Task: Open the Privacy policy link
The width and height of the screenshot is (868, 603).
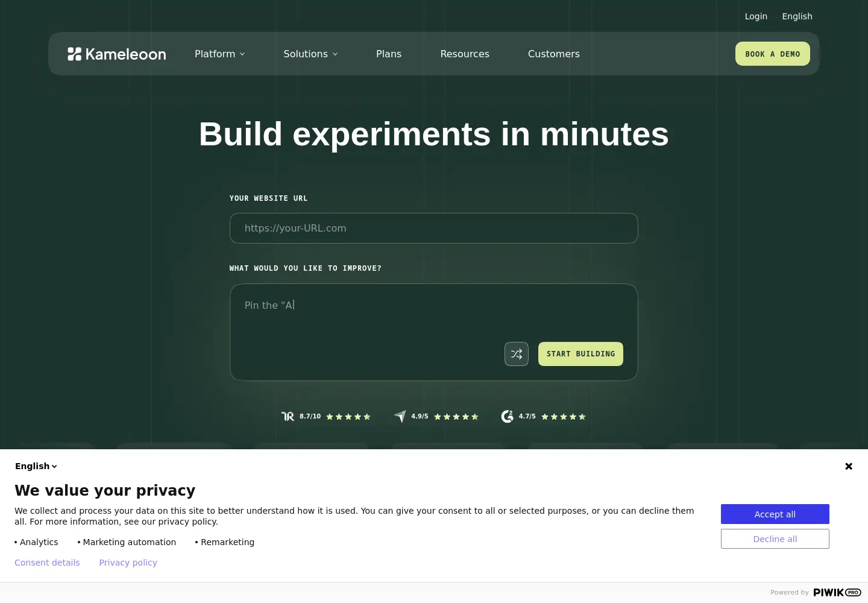Action: click(x=128, y=563)
